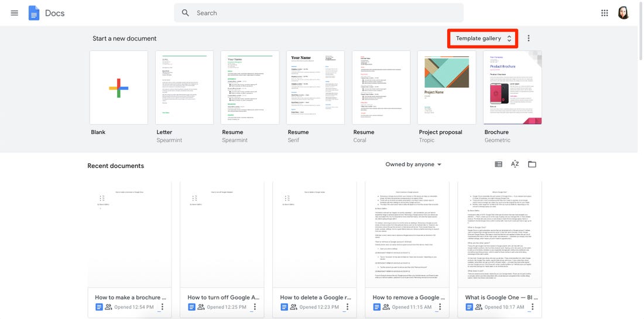Click Docs file icon on brochure document

pos(99,307)
